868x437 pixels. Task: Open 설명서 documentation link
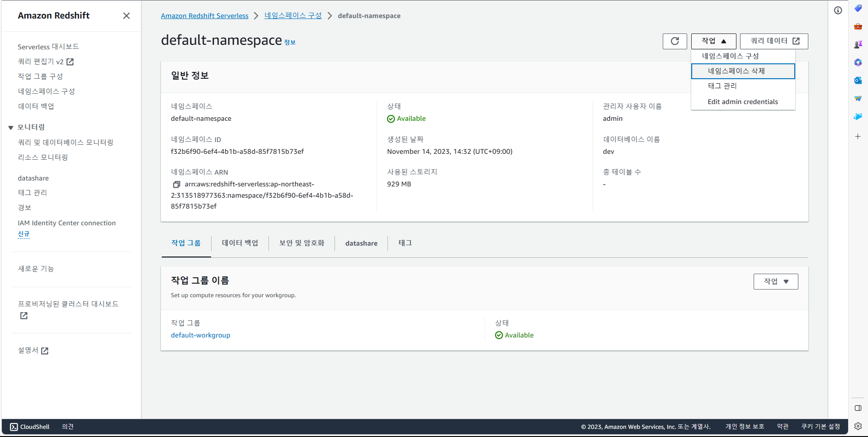click(x=28, y=351)
